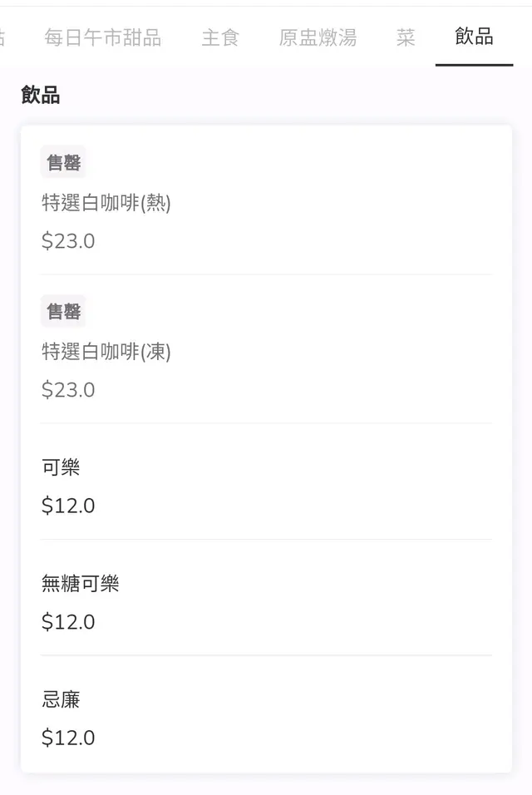
Task: Open the 特選白咖啡(凍) menu item
Action: (x=106, y=352)
